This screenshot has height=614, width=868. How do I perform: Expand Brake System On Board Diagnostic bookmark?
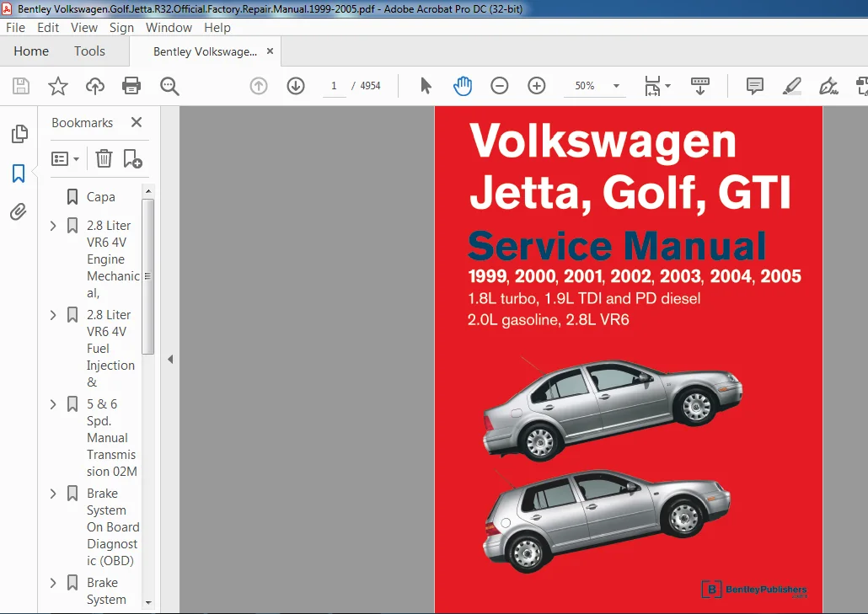tap(53, 494)
